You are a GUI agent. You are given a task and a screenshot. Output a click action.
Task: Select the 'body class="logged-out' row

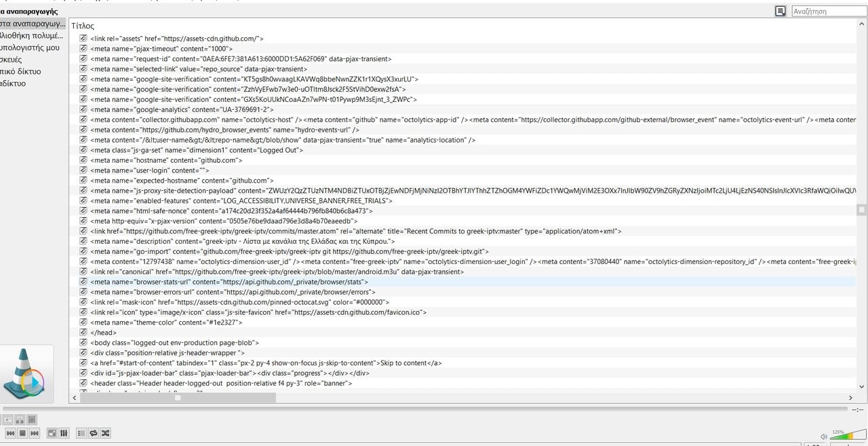click(463, 343)
